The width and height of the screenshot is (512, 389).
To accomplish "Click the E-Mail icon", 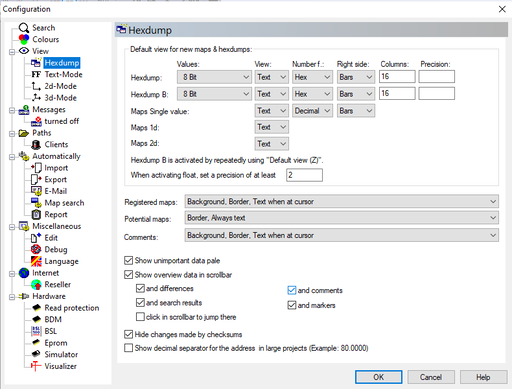I will pyautogui.click(x=36, y=191).
